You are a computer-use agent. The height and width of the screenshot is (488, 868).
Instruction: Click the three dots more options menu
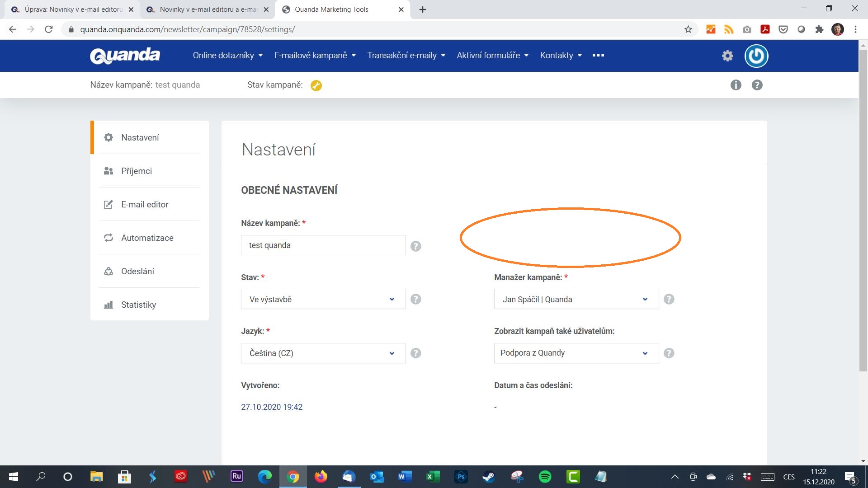tap(598, 56)
